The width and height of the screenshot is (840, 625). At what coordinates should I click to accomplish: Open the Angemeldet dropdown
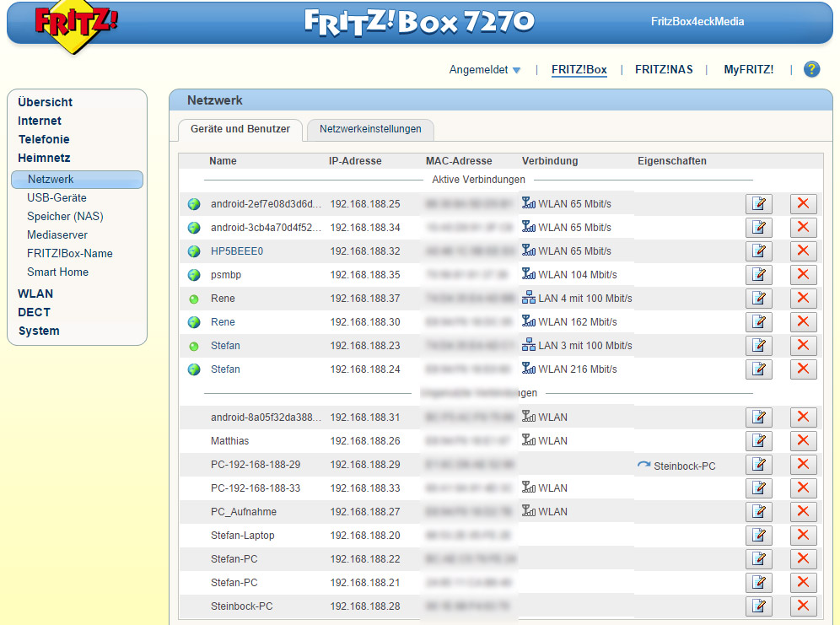pos(484,70)
